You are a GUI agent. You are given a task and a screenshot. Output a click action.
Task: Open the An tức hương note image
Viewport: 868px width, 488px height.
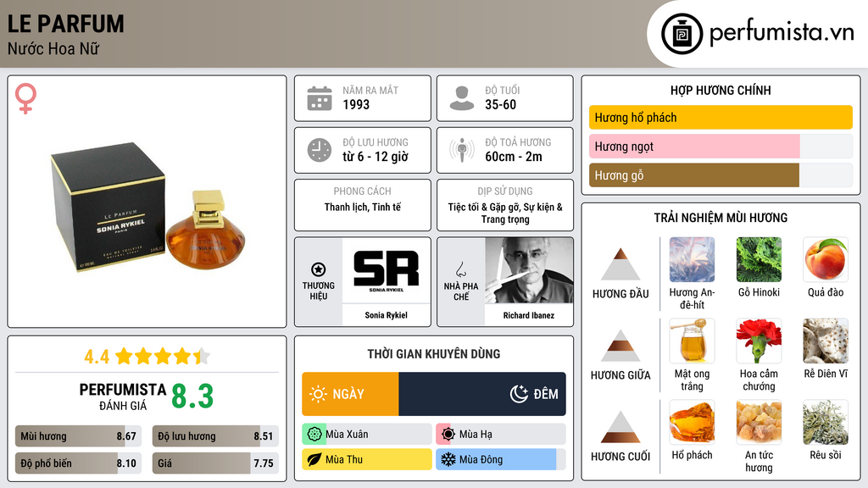pos(759,422)
